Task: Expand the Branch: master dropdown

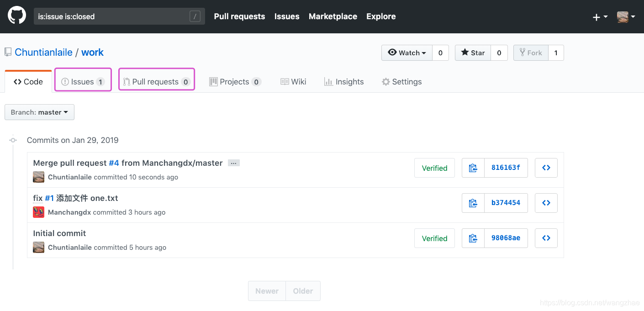Action: (39, 112)
